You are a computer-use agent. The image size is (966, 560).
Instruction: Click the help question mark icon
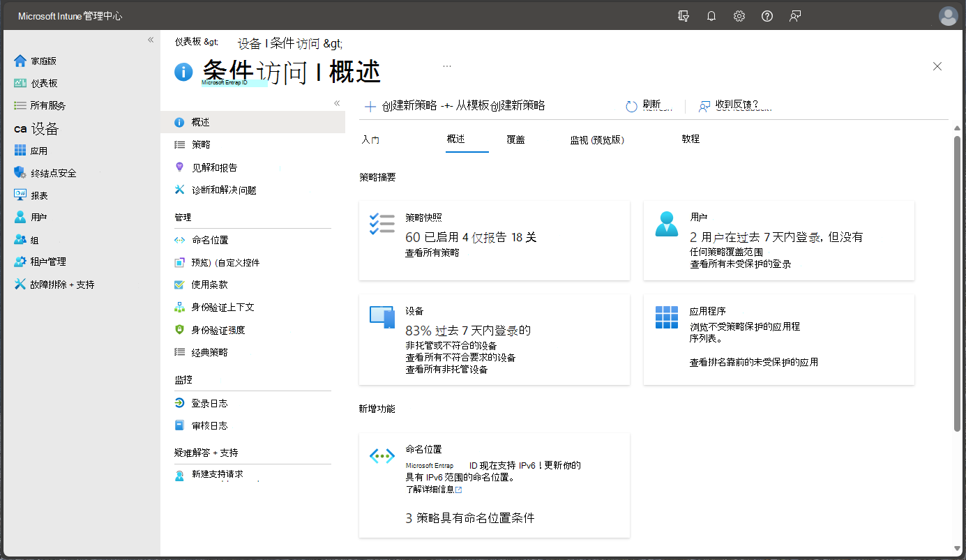click(x=767, y=16)
